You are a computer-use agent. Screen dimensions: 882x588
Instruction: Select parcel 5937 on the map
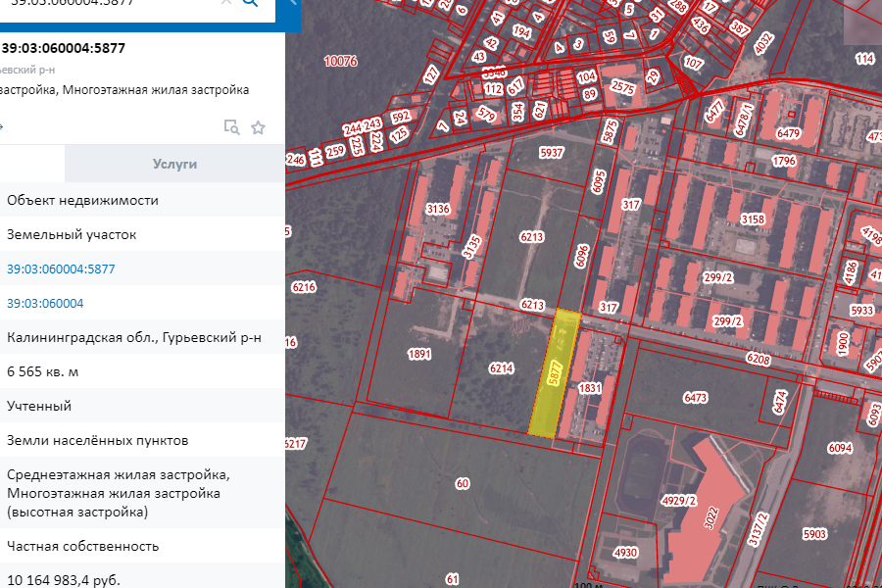tap(552, 152)
